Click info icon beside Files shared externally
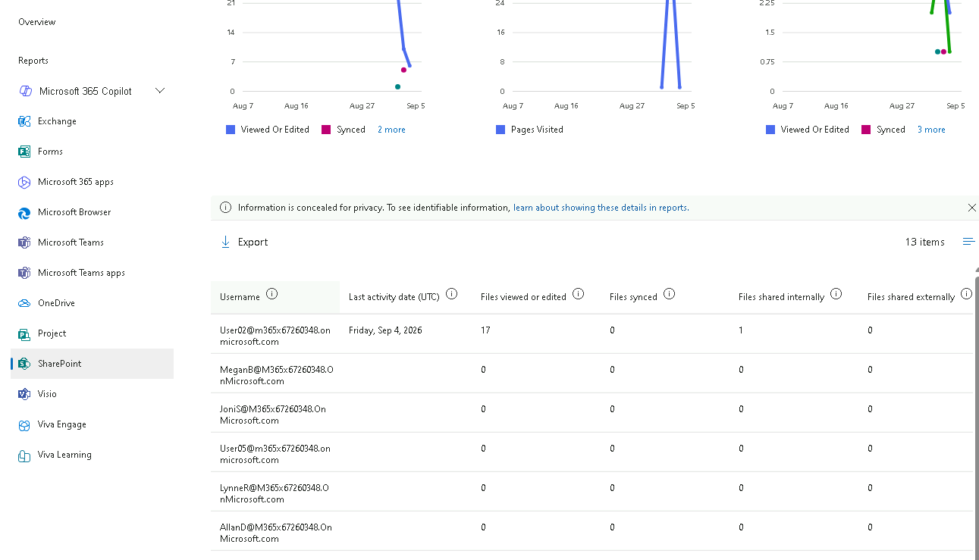This screenshot has height=560, width=979. click(x=966, y=294)
